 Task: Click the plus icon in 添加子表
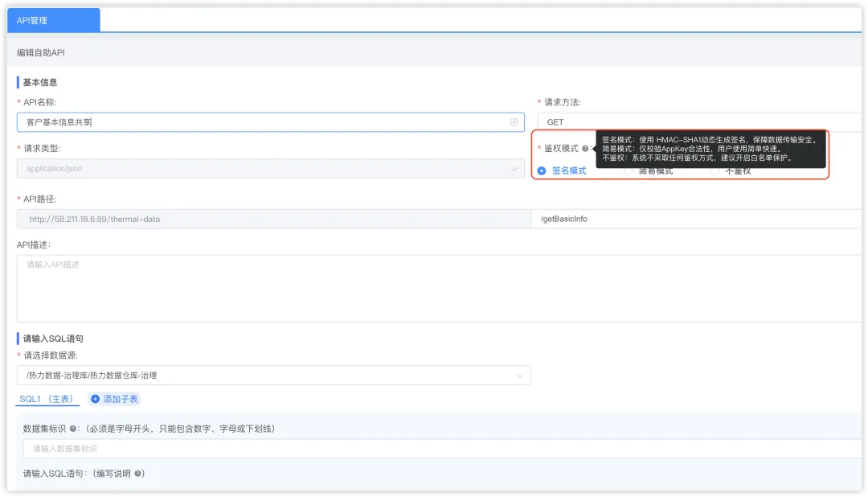(x=95, y=399)
